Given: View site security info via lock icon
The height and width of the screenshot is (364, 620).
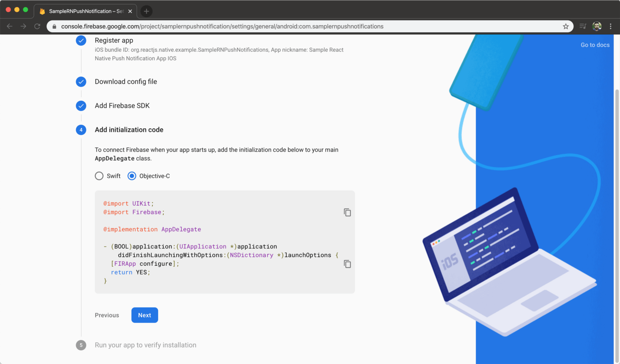Looking at the screenshot, I should (54, 27).
